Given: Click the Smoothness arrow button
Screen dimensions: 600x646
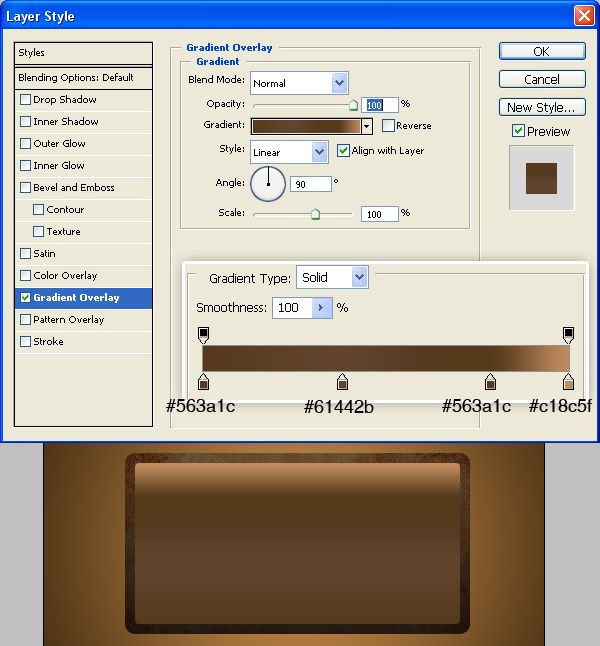Looking at the screenshot, I should pyautogui.click(x=322, y=308).
